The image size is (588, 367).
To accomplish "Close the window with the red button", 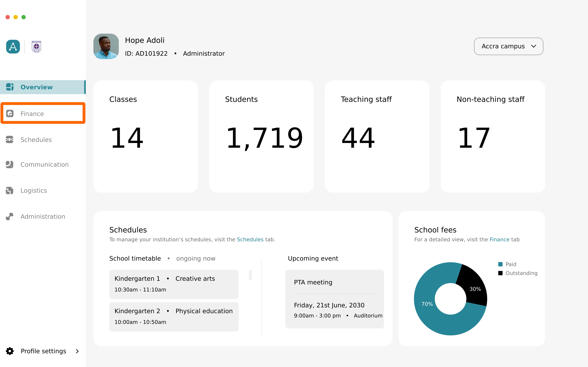I will (x=7, y=17).
